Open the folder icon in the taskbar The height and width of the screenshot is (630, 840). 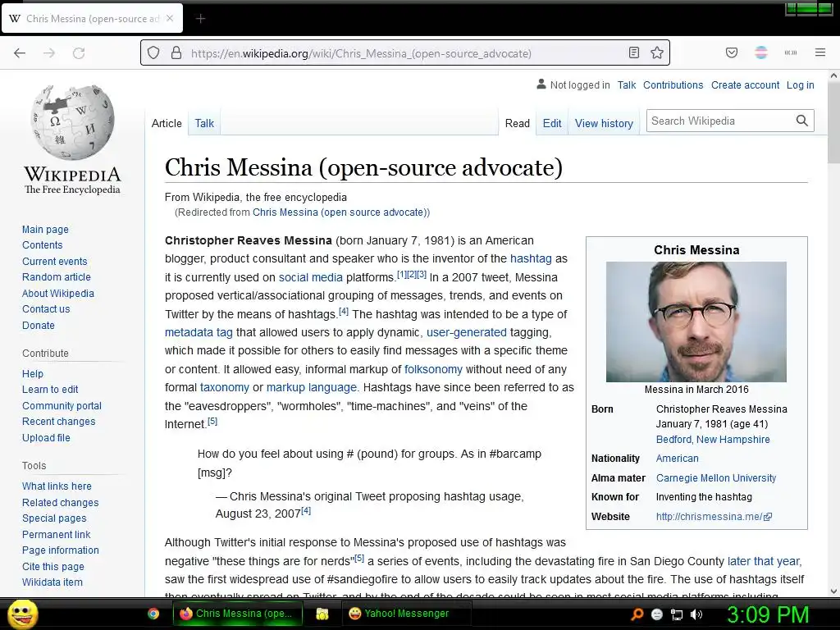(322, 614)
